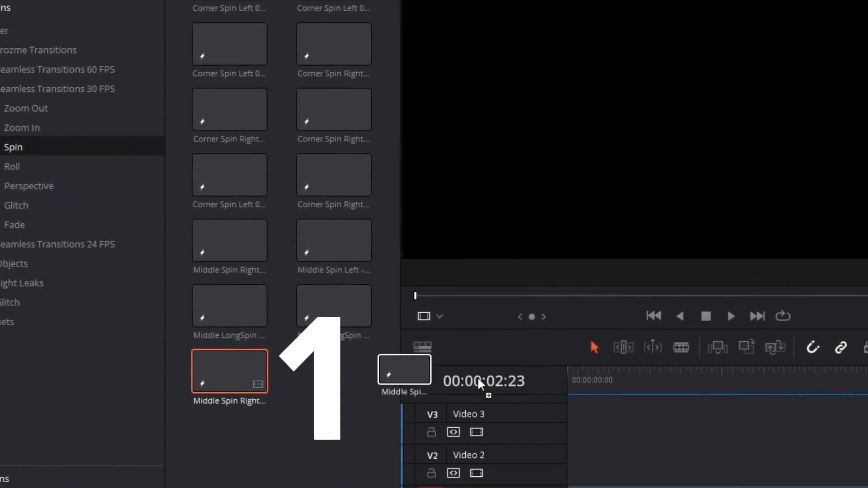The image size is (868, 488).
Task: Select the Blade edit tool
Action: pyautogui.click(x=681, y=347)
